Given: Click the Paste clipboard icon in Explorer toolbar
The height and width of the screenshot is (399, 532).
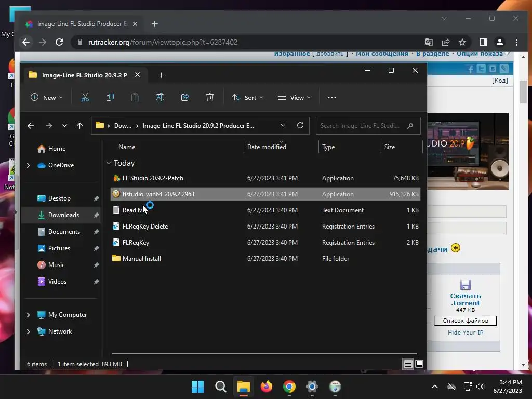Looking at the screenshot, I should pyautogui.click(x=135, y=97).
